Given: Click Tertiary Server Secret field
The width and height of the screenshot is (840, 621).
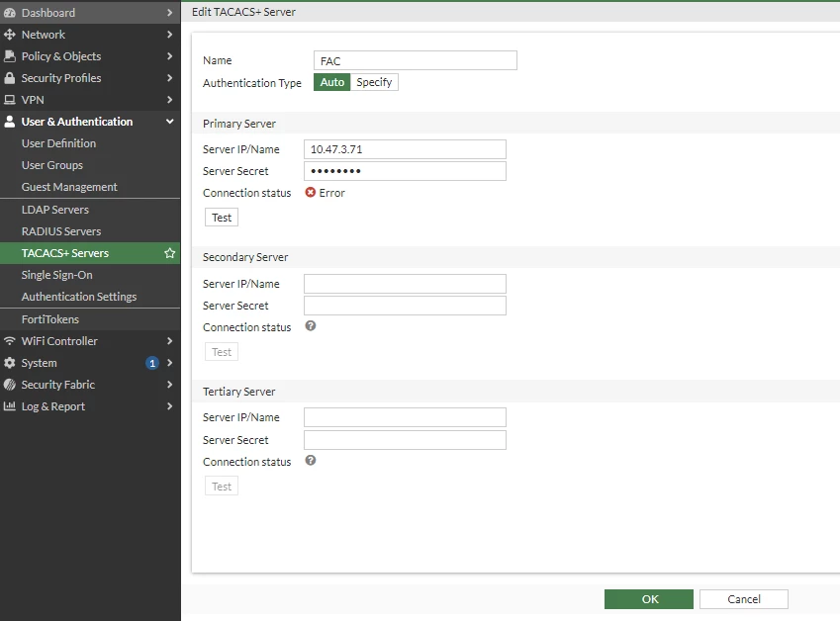Looking at the screenshot, I should coord(405,440).
